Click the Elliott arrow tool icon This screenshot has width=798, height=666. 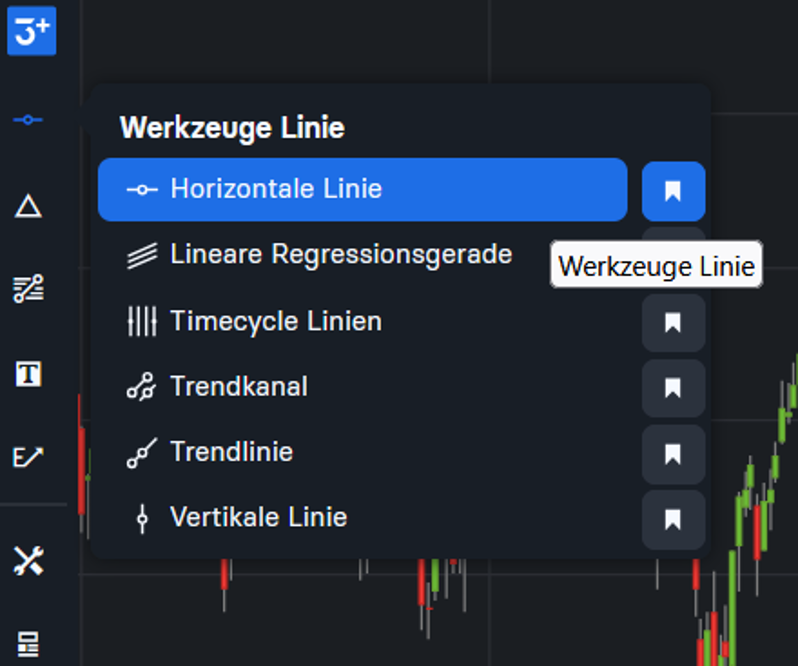coord(28,457)
